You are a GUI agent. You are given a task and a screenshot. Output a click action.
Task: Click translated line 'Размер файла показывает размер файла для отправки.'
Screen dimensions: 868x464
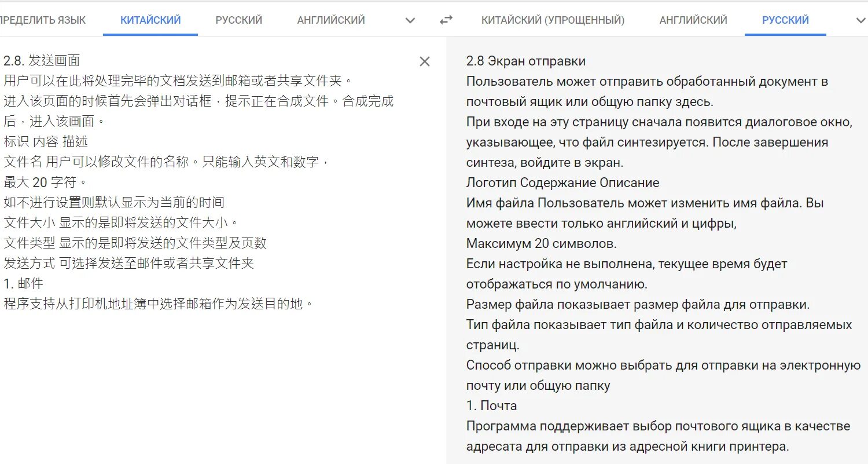[638, 305]
